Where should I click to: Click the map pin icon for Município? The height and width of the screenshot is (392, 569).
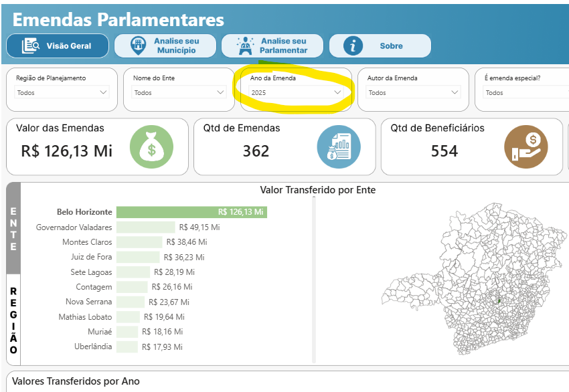pos(139,45)
